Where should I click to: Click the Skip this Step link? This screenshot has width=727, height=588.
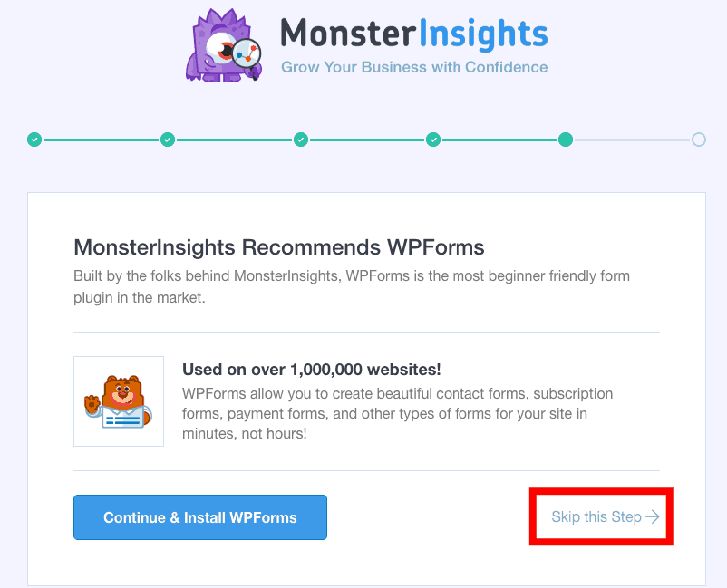[606, 516]
